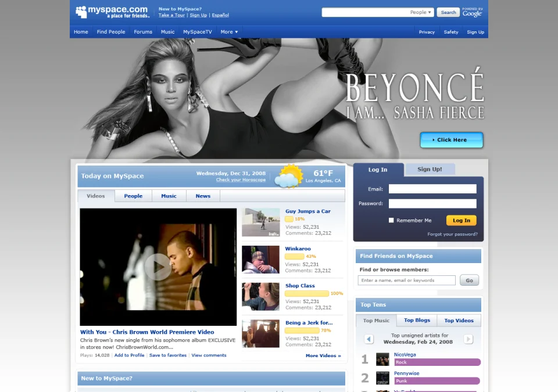Screen dimensions: 558x392
Task: Open MySpaceTV in navigation bar
Action: [x=198, y=32]
